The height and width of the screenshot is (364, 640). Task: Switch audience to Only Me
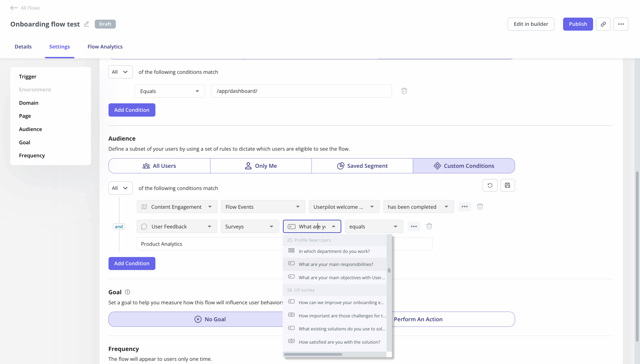tap(260, 166)
